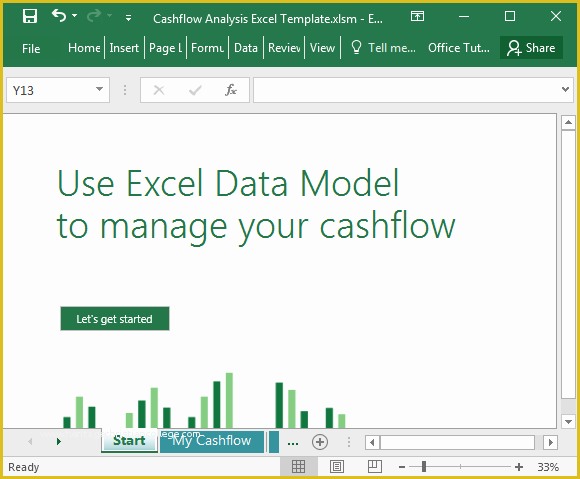Switch to the Home tab
This screenshot has width=580, height=479.
[x=84, y=48]
